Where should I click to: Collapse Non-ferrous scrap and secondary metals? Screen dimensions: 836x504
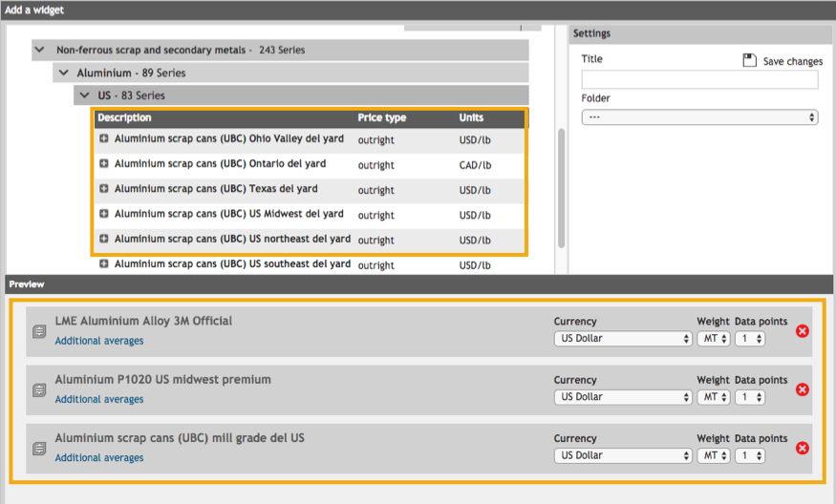tap(39, 50)
